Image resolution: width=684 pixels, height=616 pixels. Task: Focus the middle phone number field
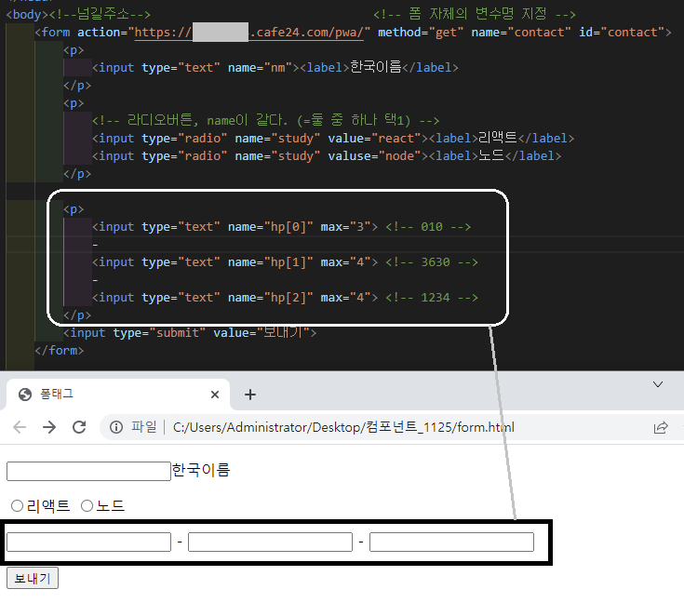tap(270, 542)
